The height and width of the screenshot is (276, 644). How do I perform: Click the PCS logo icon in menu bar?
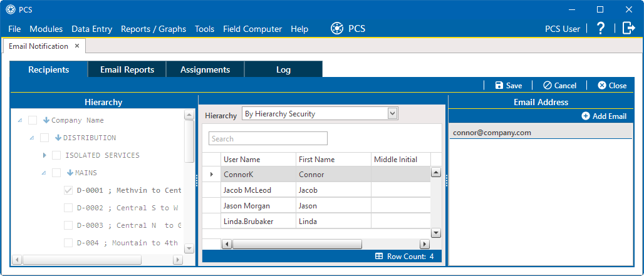337,29
